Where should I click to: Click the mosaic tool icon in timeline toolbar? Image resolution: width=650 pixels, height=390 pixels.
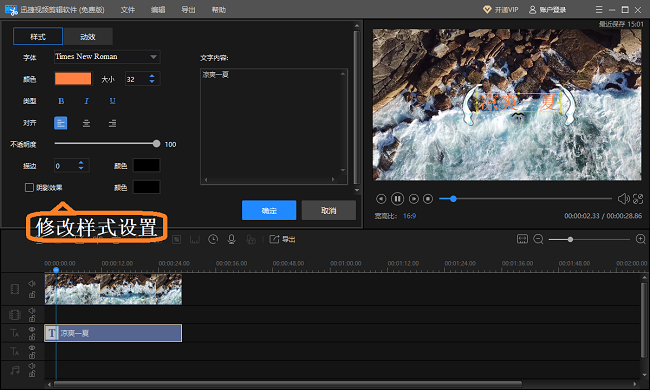tap(177, 240)
